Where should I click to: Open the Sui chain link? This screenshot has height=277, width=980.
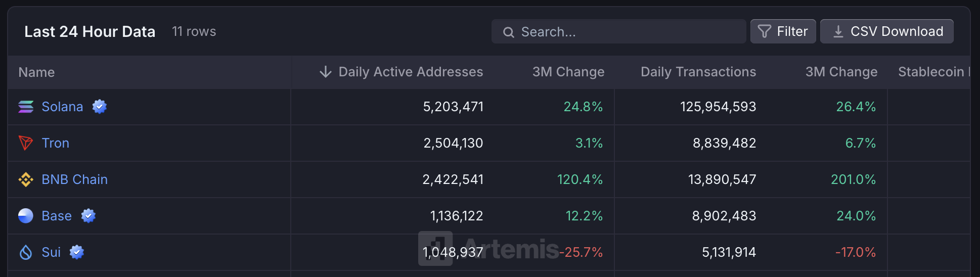point(51,252)
